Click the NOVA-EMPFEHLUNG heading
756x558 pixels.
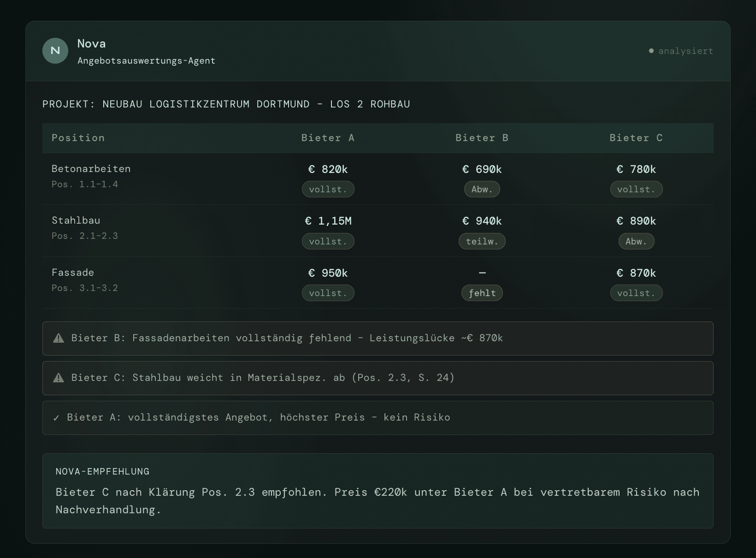coord(102,471)
